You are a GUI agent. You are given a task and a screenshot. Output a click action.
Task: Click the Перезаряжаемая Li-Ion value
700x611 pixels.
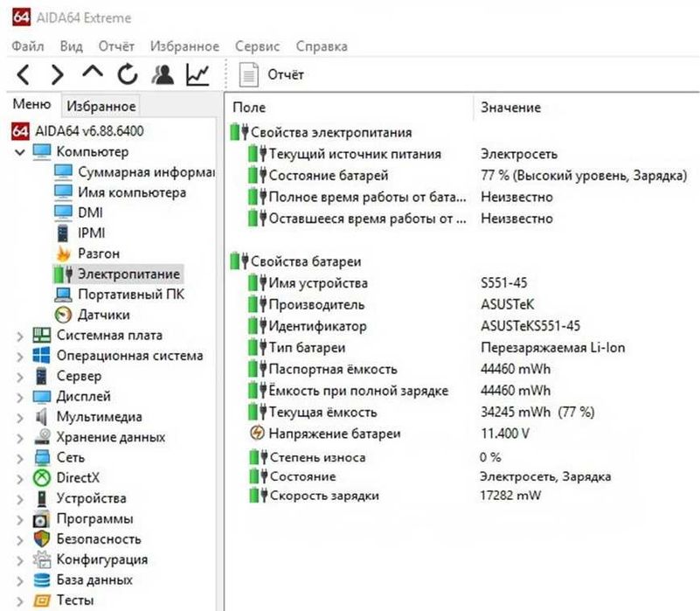pos(552,348)
